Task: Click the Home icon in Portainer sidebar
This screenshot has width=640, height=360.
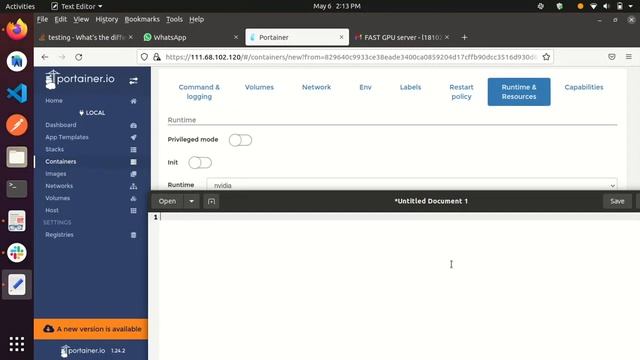Action: click(x=133, y=101)
